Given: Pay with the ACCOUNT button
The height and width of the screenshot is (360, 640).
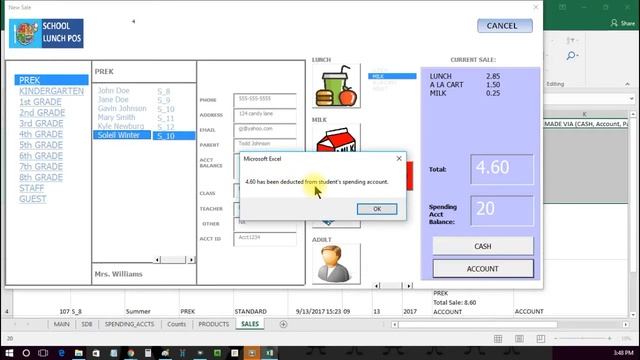Looking at the screenshot, I should coord(483,269).
